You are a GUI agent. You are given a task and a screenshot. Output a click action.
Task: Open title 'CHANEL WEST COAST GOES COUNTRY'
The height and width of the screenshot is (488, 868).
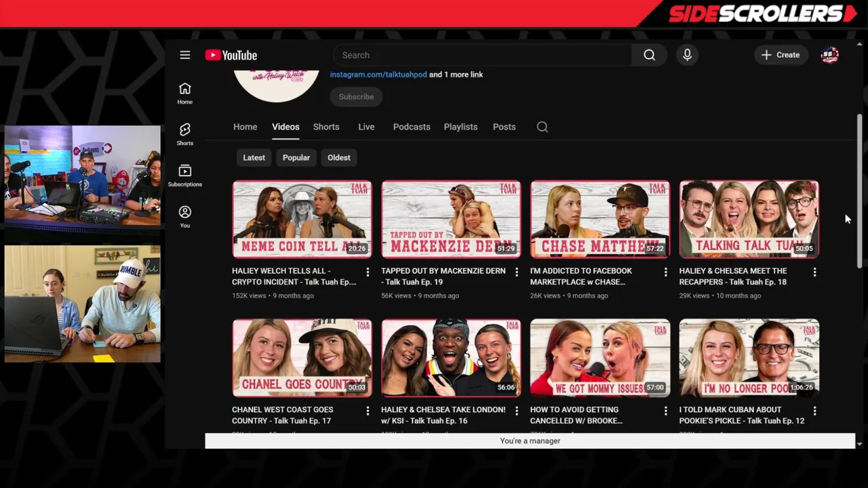(282, 415)
